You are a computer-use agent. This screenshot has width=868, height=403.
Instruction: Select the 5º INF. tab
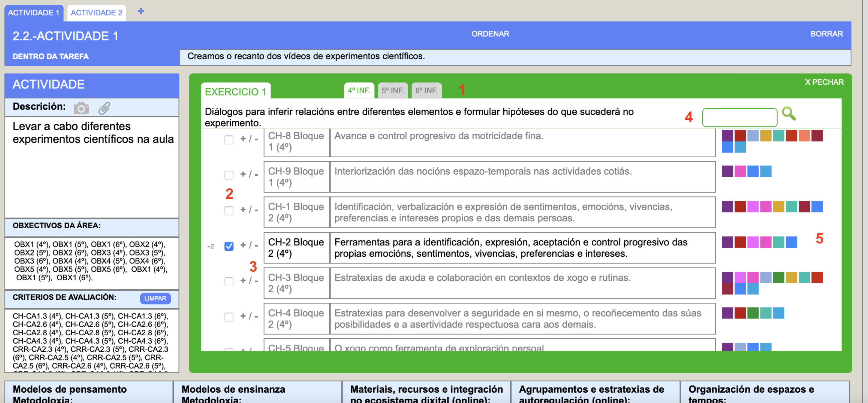click(392, 91)
